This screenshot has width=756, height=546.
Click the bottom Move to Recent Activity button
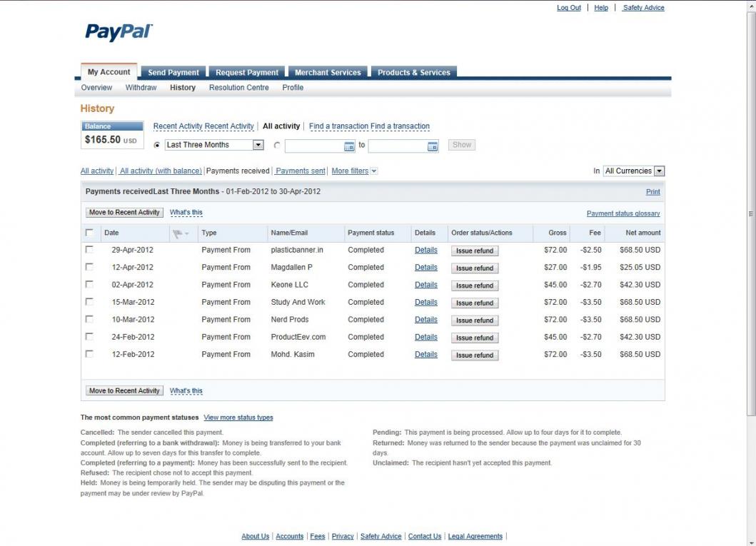click(x=124, y=391)
